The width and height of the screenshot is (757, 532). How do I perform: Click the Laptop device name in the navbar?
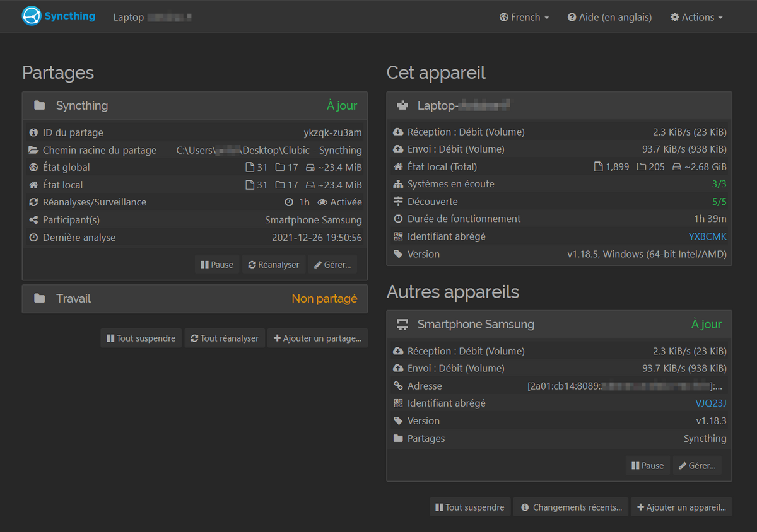(x=153, y=17)
